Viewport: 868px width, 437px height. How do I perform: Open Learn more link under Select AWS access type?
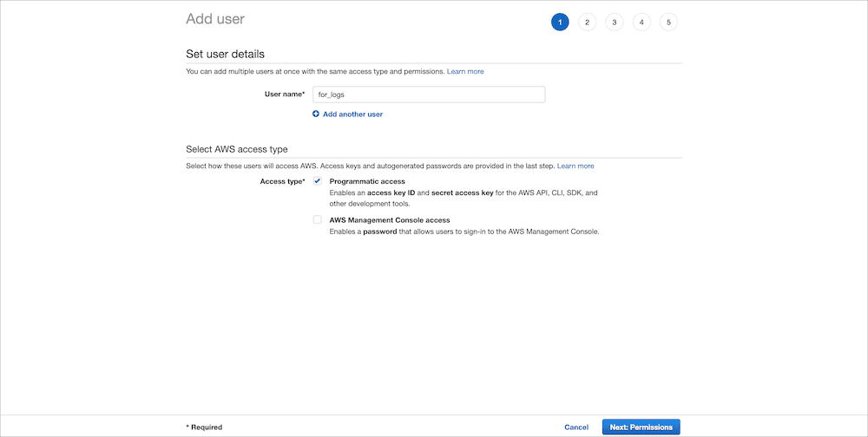(575, 166)
